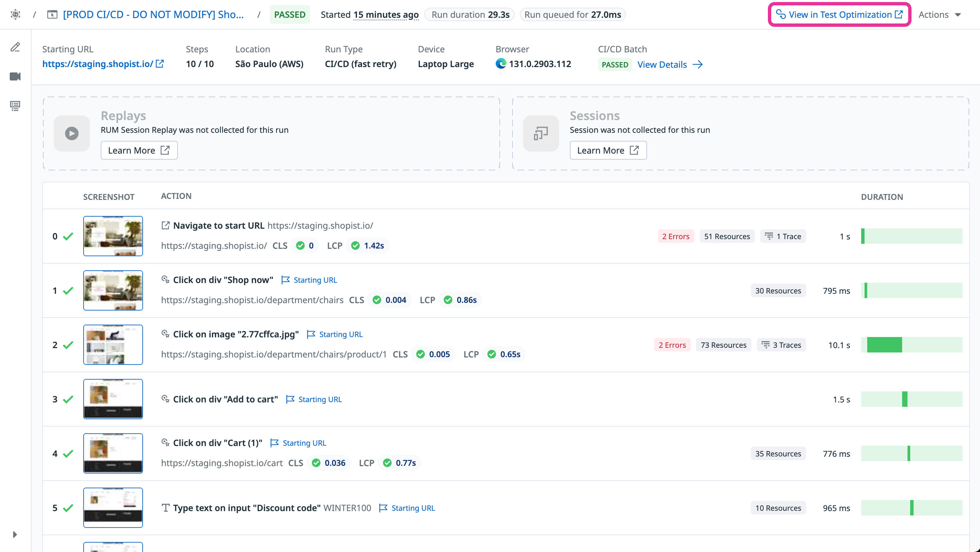Click the flag icon on Cart (1) step
This screenshot has width=980, height=552.
[x=274, y=443]
